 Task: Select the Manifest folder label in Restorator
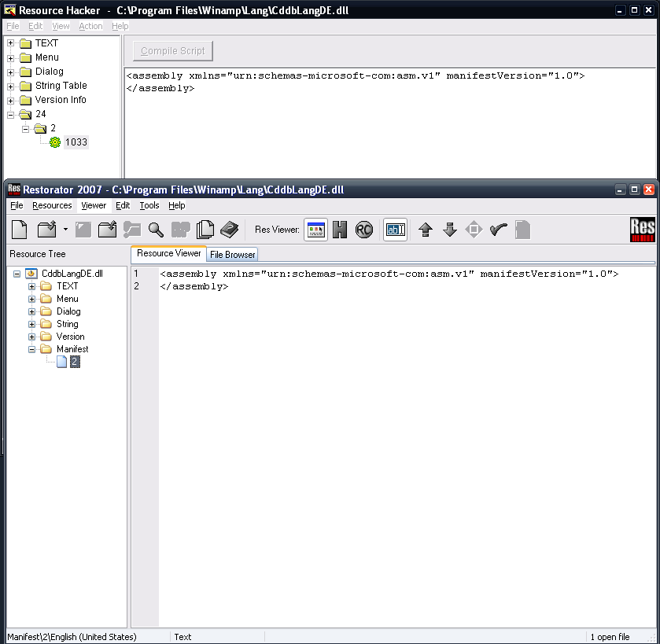tap(72, 349)
